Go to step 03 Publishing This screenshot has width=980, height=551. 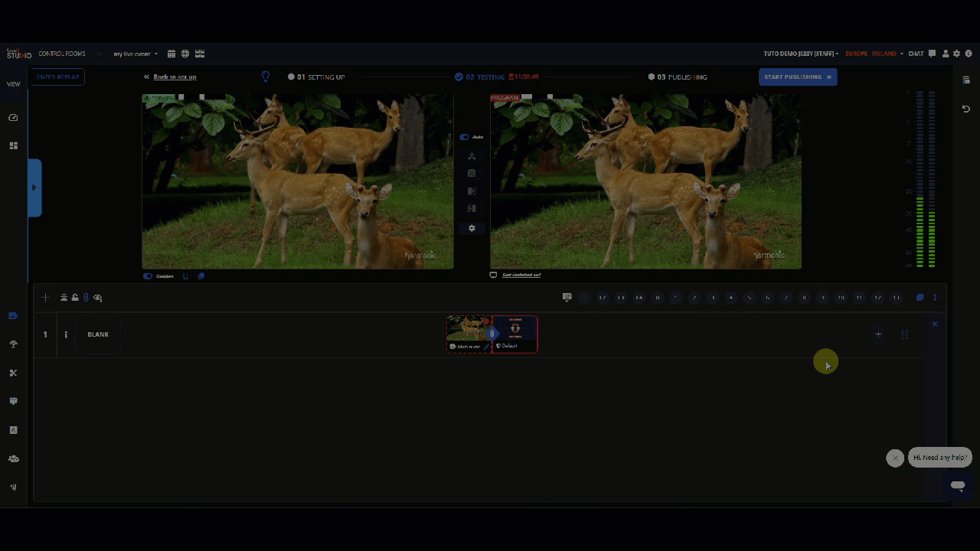678,77
